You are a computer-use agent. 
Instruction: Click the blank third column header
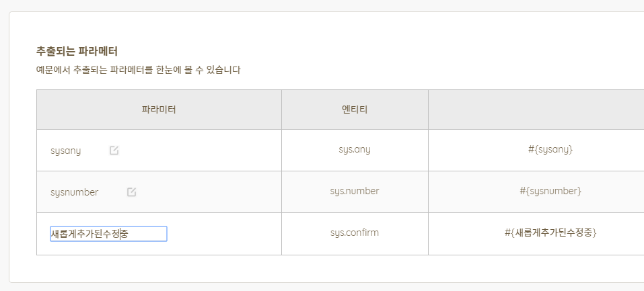(x=536, y=110)
